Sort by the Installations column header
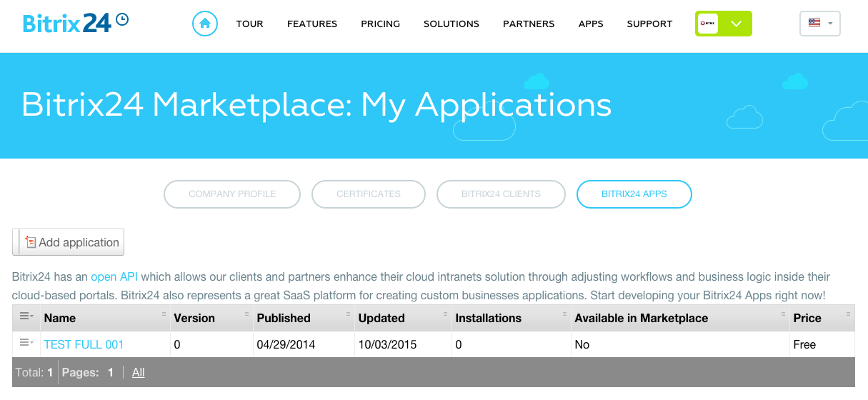The height and width of the screenshot is (400, 868). (512, 318)
